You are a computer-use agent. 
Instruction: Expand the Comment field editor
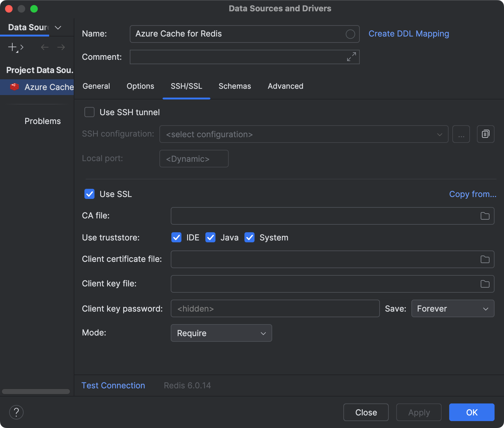(x=352, y=57)
